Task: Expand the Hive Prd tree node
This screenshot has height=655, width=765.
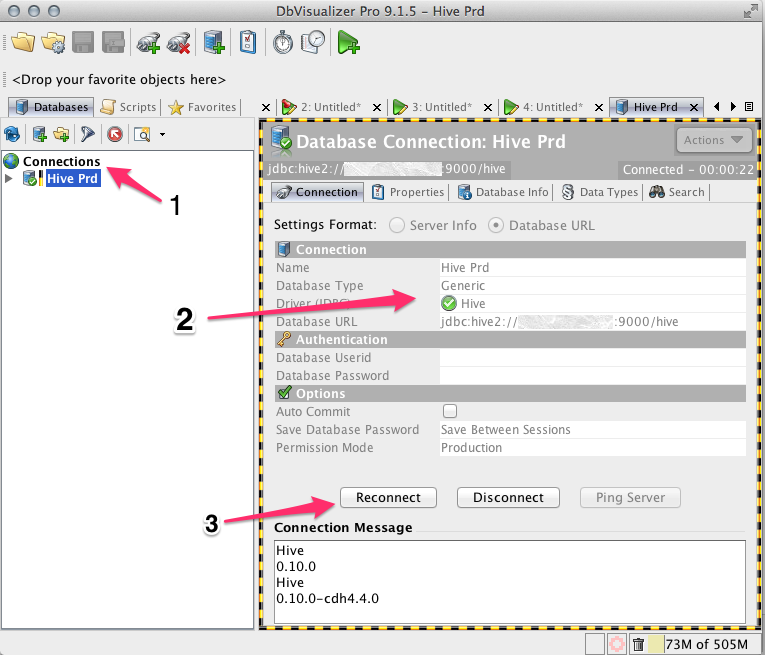Action: coord(10,179)
